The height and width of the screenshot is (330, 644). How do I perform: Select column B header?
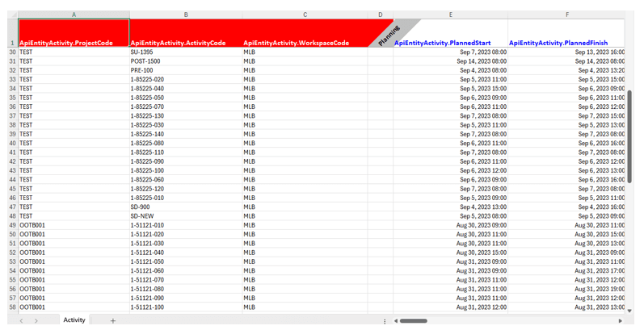(186, 15)
